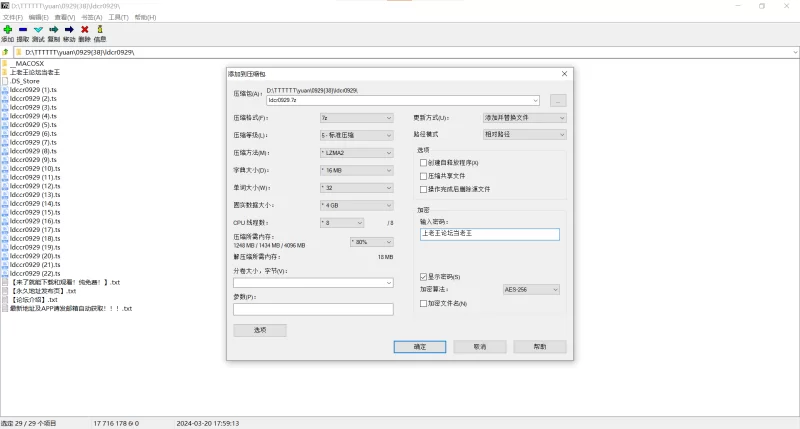Click the red Delete (删除) X icon
Image resolution: width=800 pixels, height=429 pixels.
84,30
